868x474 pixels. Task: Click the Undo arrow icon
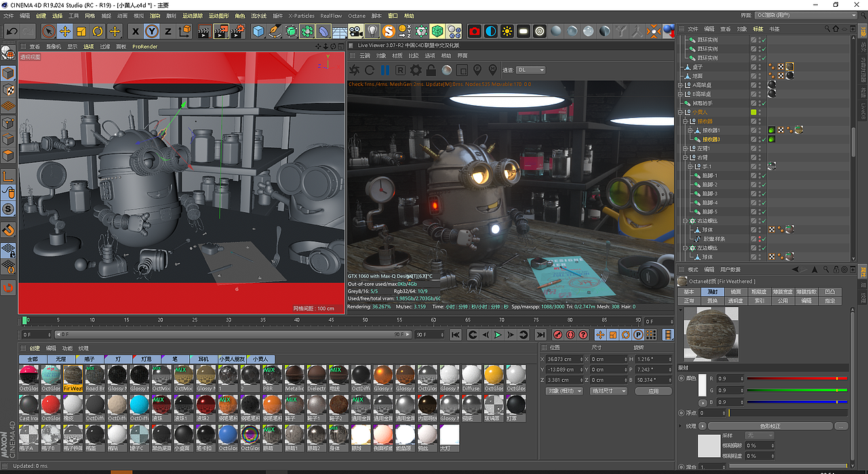coord(12,31)
